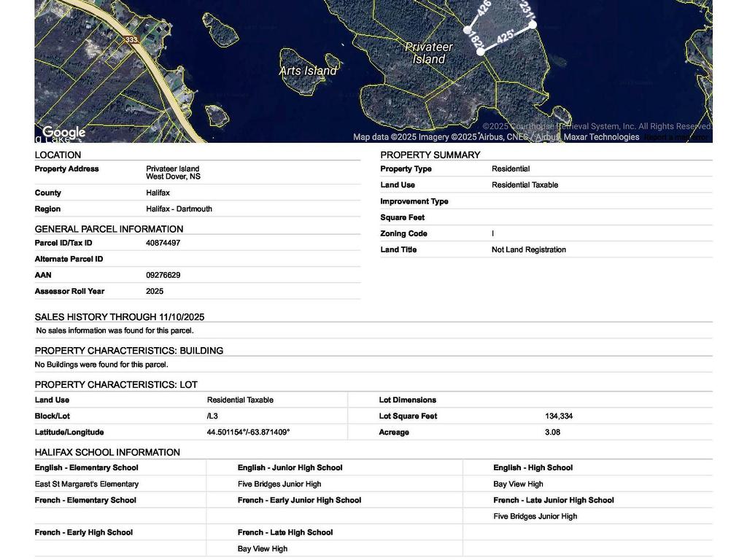The image size is (747, 560).
Task: Click the Privateer Island map label
Action: [428, 52]
